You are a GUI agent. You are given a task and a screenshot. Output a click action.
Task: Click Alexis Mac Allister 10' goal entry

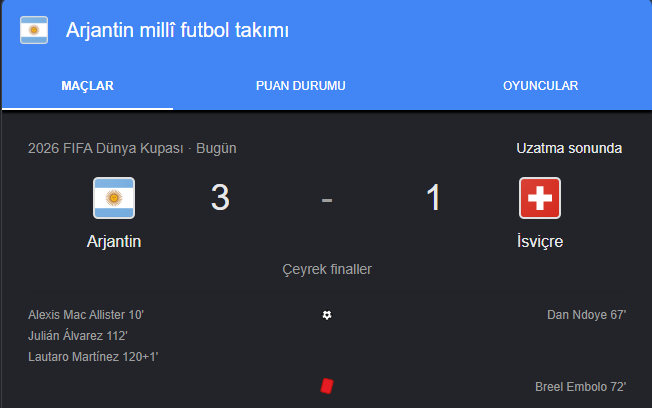(86, 315)
